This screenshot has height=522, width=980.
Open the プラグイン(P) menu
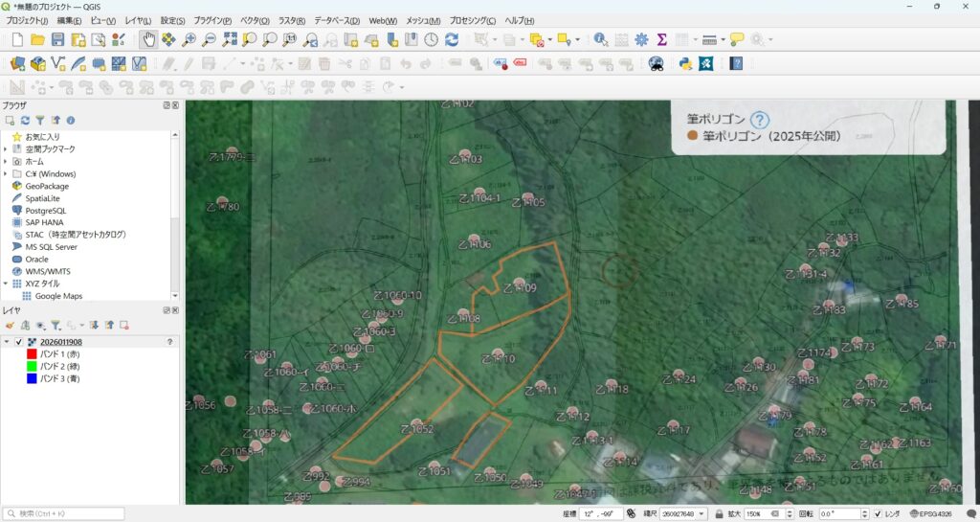click(212, 20)
